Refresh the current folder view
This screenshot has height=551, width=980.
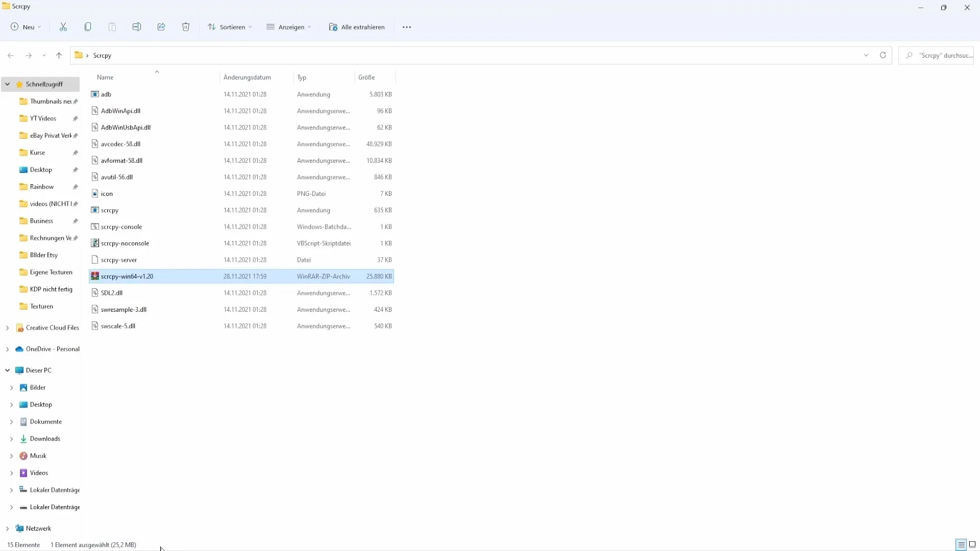pos(883,55)
